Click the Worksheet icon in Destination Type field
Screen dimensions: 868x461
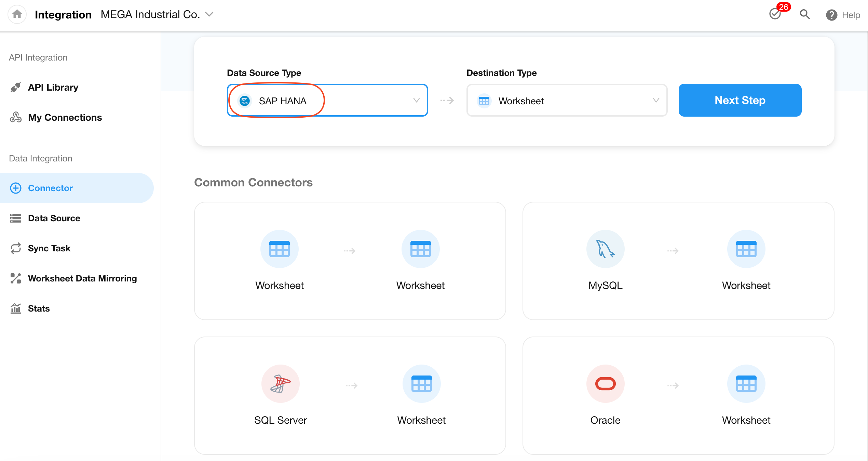click(x=484, y=101)
